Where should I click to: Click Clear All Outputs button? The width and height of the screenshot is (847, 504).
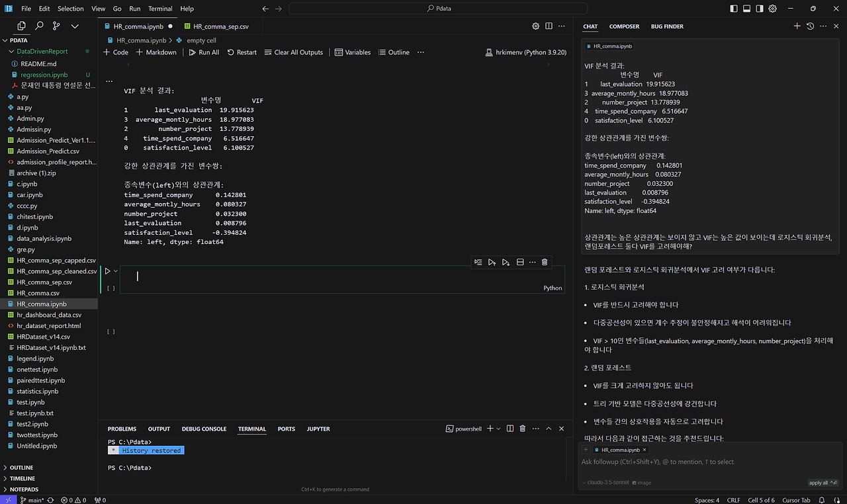[x=293, y=52]
